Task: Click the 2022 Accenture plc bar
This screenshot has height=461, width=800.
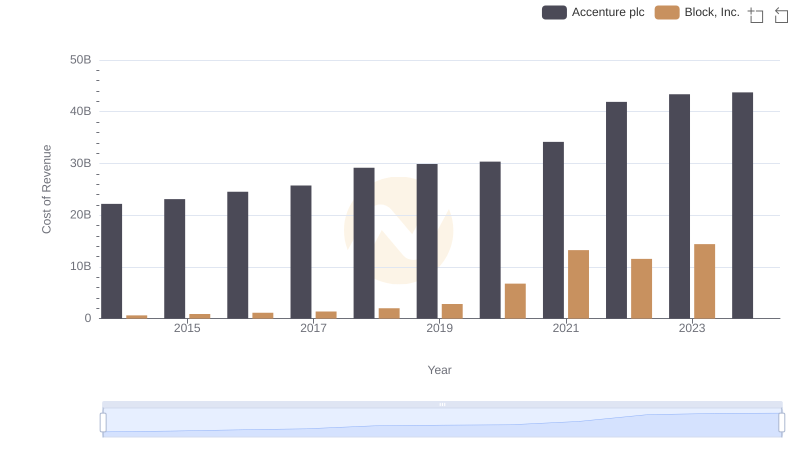Action: tap(616, 210)
